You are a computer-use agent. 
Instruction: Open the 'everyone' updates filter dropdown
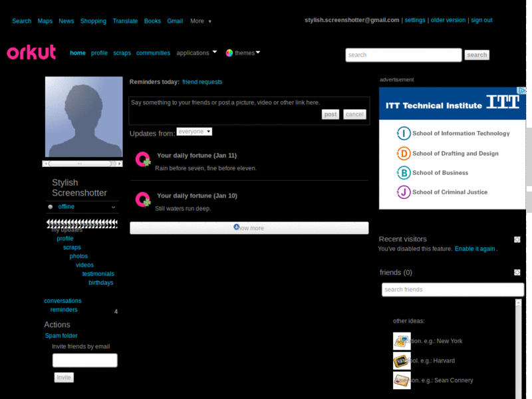click(194, 132)
